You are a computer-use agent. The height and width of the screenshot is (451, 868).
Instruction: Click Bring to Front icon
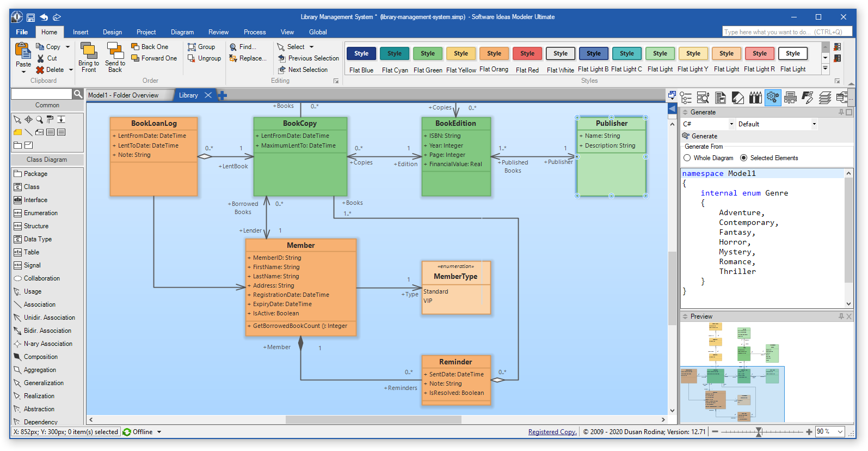coord(88,51)
